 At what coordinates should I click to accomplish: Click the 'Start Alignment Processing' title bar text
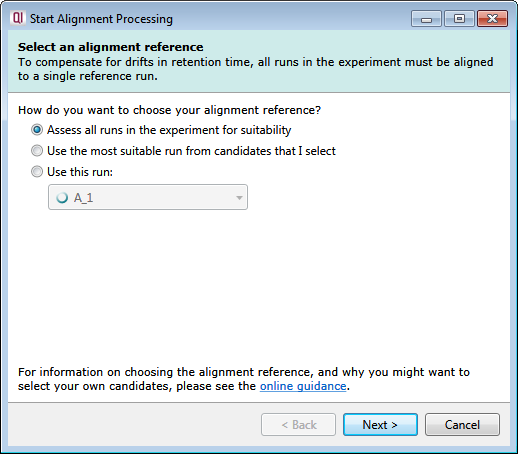[101, 19]
